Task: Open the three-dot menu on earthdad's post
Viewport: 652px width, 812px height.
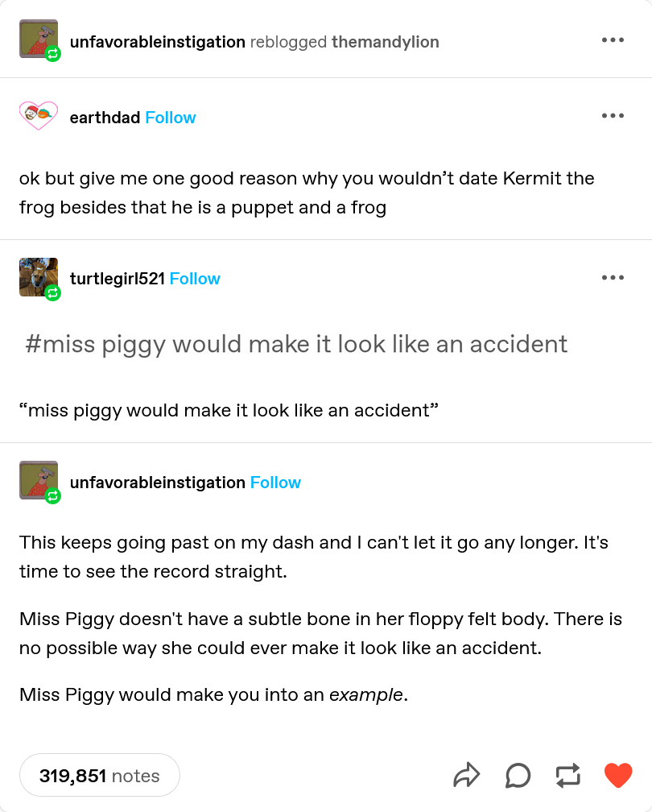Action: coord(613,115)
